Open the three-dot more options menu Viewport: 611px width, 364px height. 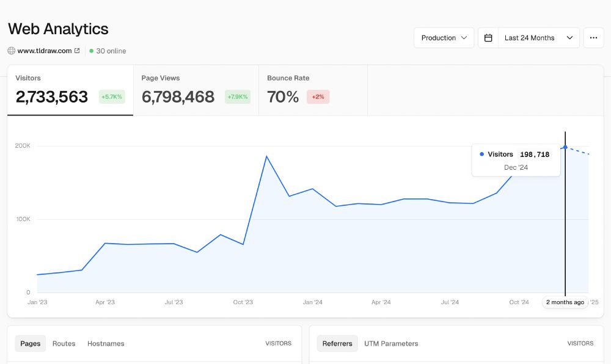click(x=593, y=38)
